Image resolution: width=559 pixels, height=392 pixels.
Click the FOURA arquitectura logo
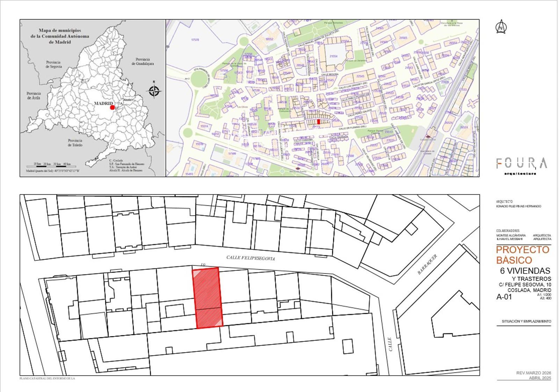click(521, 165)
